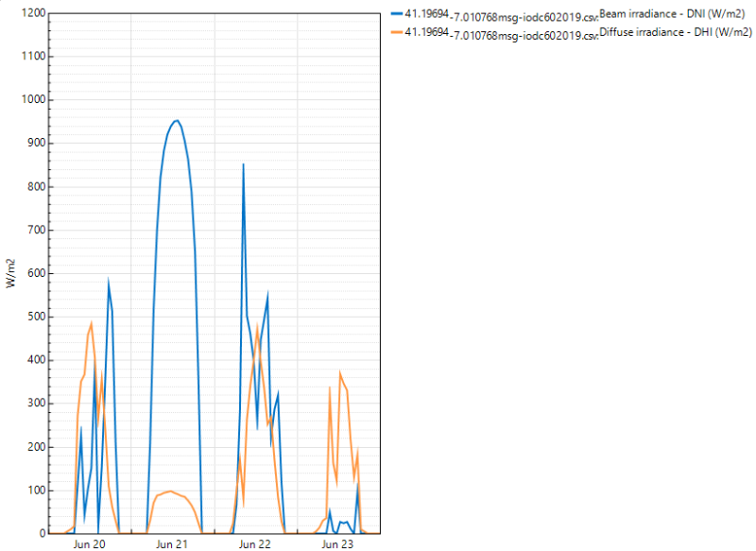Click the Jun 23 x-axis label
The width and height of the screenshot is (756, 551).
click(x=337, y=544)
